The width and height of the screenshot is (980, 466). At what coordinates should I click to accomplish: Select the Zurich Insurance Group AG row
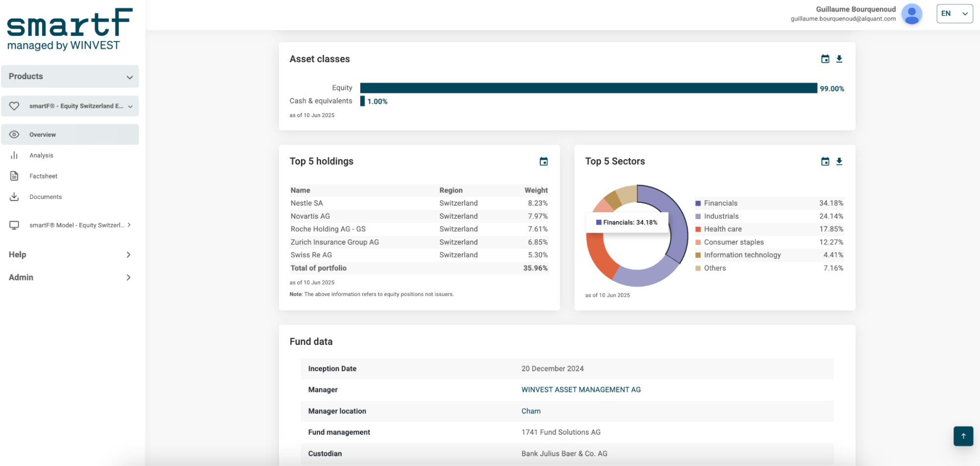click(x=419, y=242)
